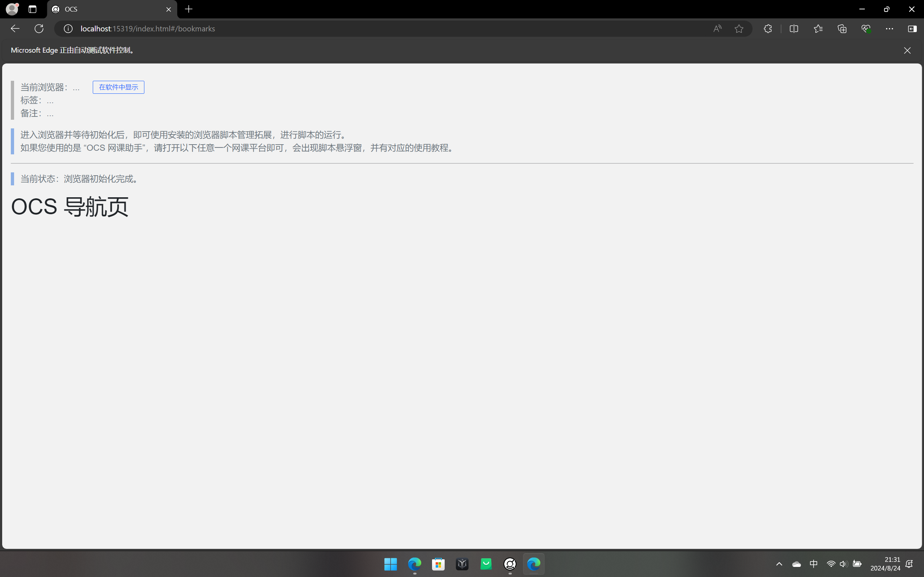Click the Read aloud icon
This screenshot has height=577, width=924.
pyautogui.click(x=718, y=28)
